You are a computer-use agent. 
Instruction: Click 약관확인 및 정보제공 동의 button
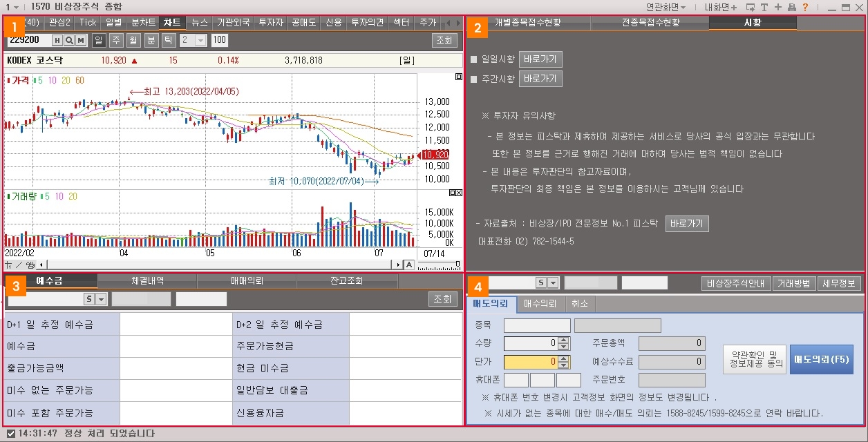click(x=755, y=359)
